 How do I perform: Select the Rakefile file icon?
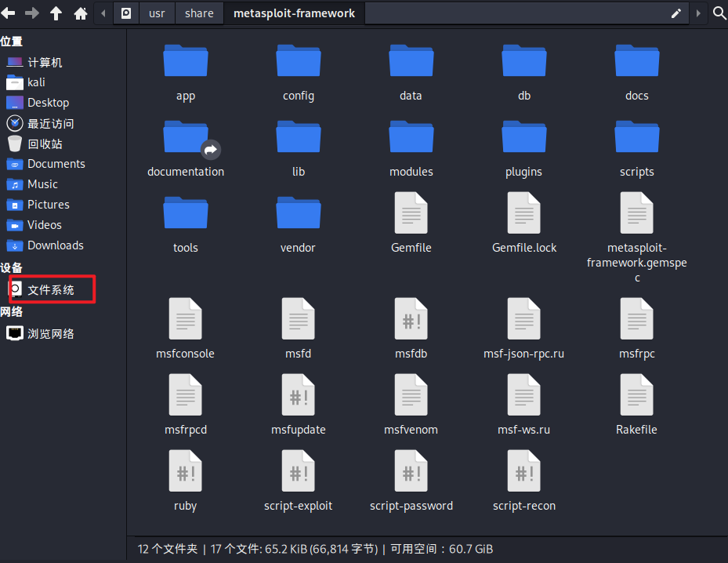click(x=637, y=395)
